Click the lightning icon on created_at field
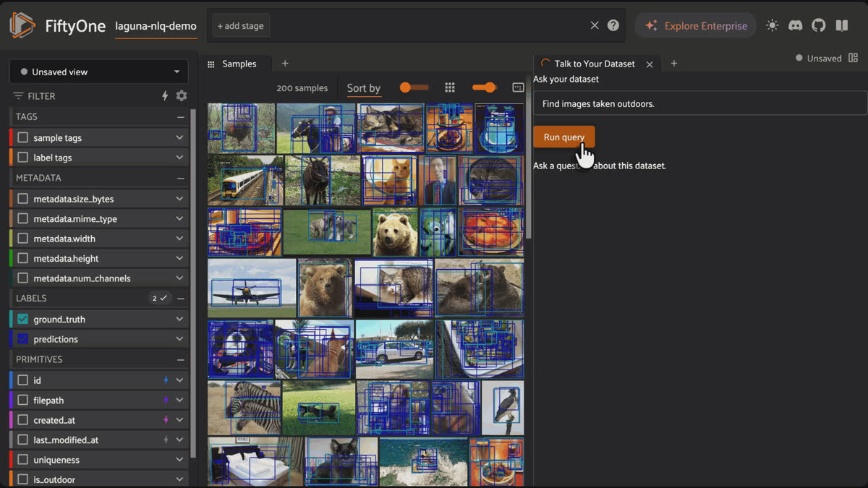 [x=166, y=420]
